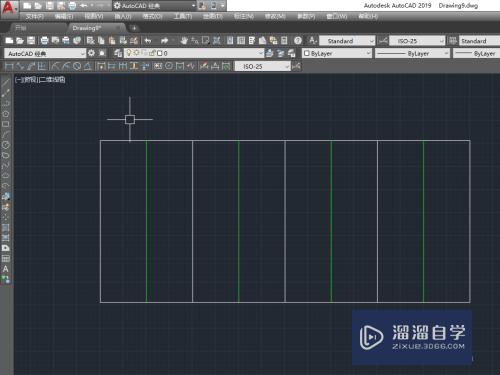Open workspace dropdown in title bar
The width and height of the screenshot is (500, 375).
click(x=155, y=6)
